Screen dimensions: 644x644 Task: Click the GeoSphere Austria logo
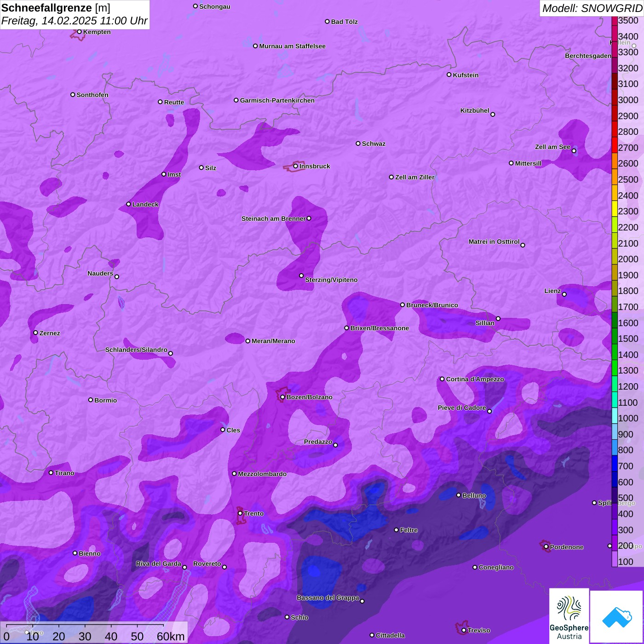tap(569, 615)
